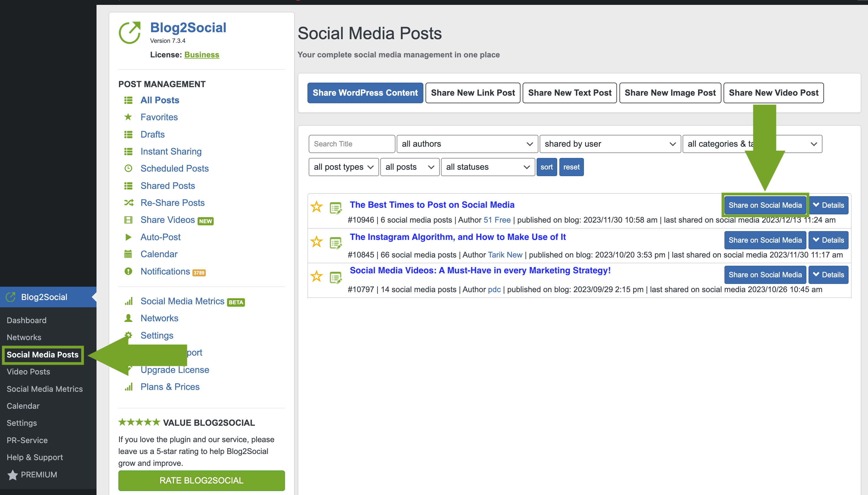Click the Shared Posts list icon
The width and height of the screenshot is (868, 495).
pyautogui.click(x=128, y=186)
